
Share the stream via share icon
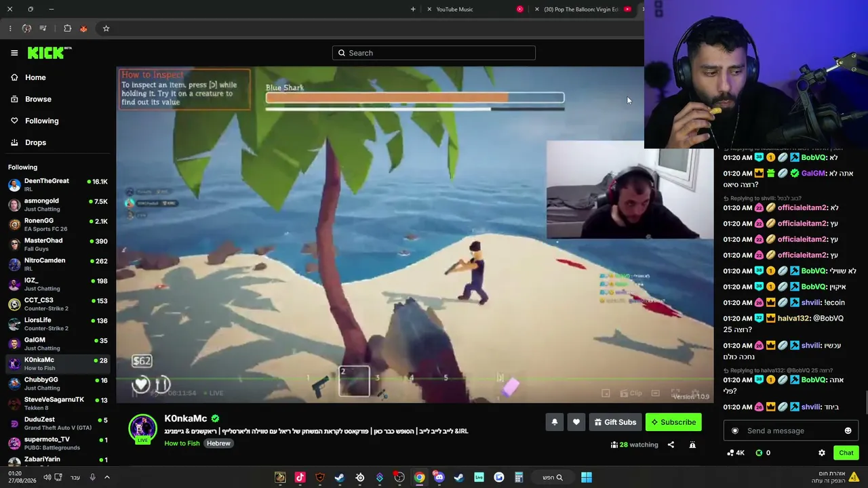(x=671, y=445)
